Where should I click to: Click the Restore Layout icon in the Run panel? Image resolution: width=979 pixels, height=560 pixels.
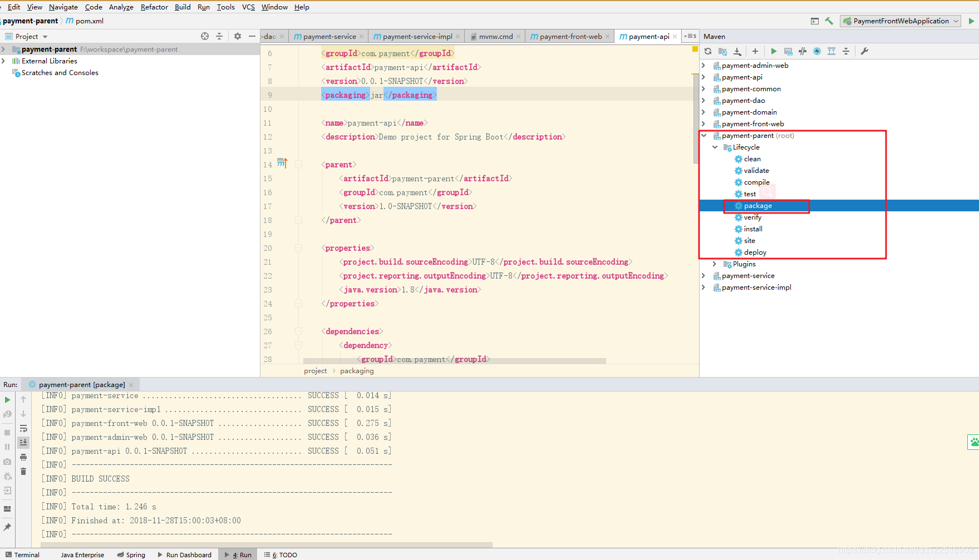7,508
